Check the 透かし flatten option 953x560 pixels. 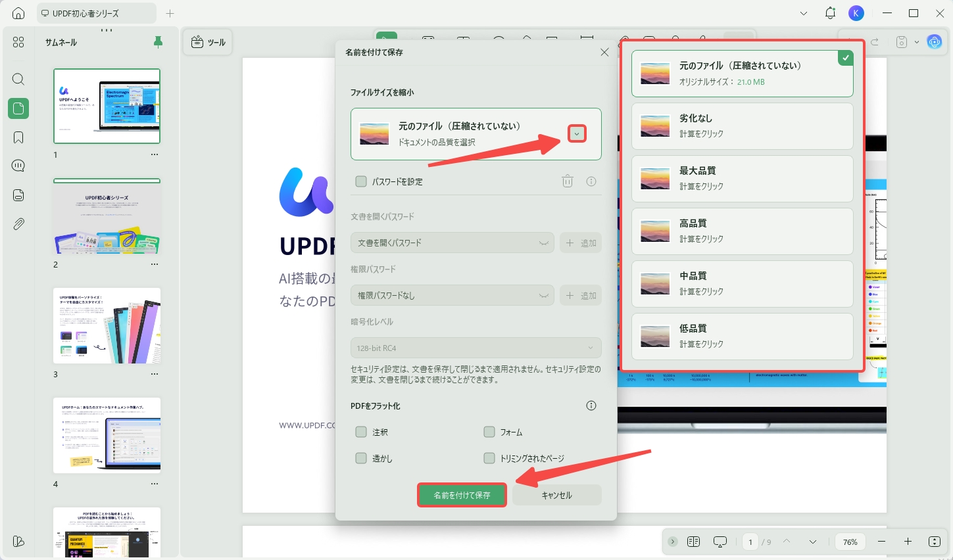(x=361, y=458)
